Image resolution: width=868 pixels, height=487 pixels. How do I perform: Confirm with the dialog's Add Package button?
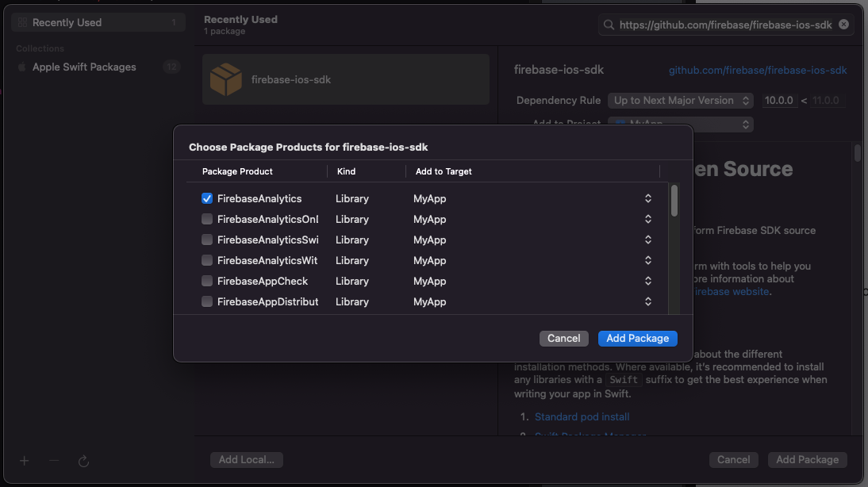tap(637, 338)
